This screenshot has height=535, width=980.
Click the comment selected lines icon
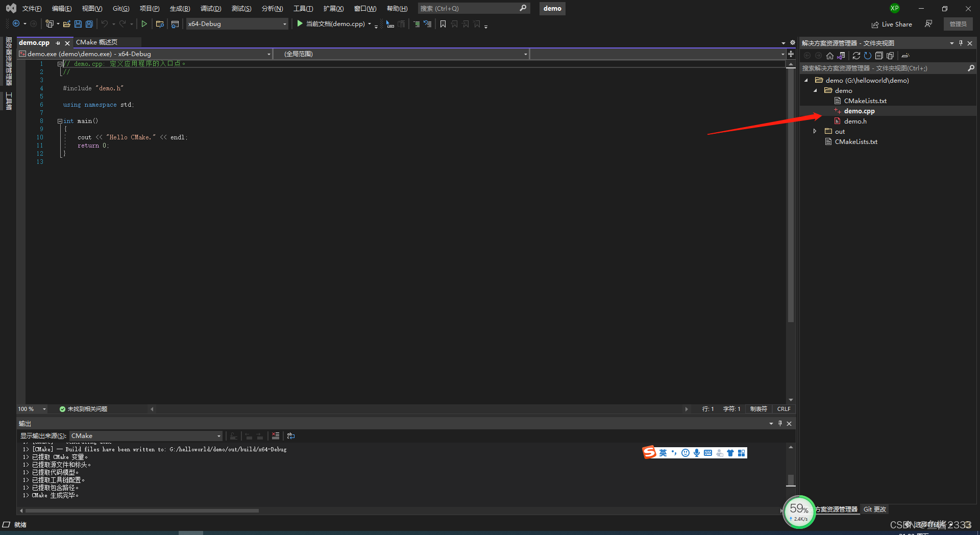(x=416, y=24)
